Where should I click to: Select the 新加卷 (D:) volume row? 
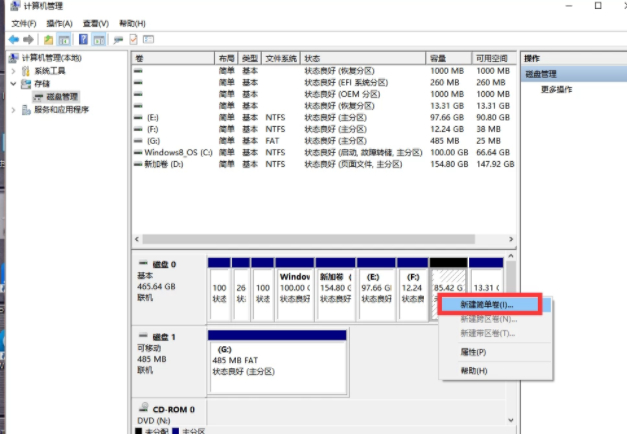point(323,164)
